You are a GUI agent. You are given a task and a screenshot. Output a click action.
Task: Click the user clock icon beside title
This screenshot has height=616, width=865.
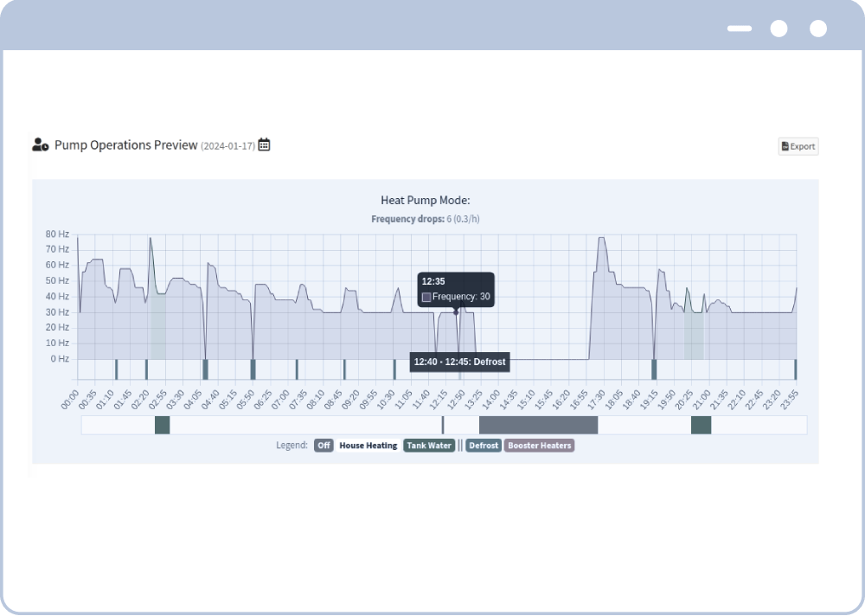pyautogui.click(x=40, y=145)
